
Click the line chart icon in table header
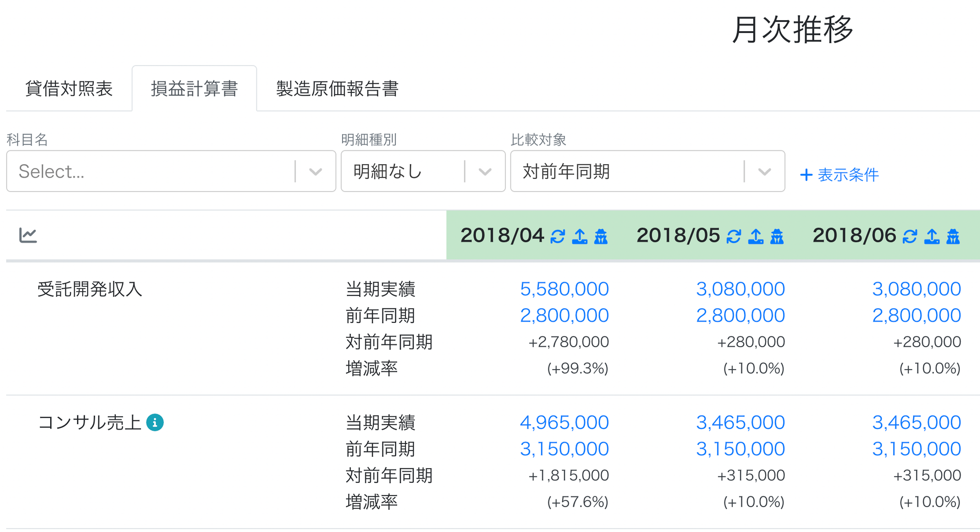coord(28,235)
